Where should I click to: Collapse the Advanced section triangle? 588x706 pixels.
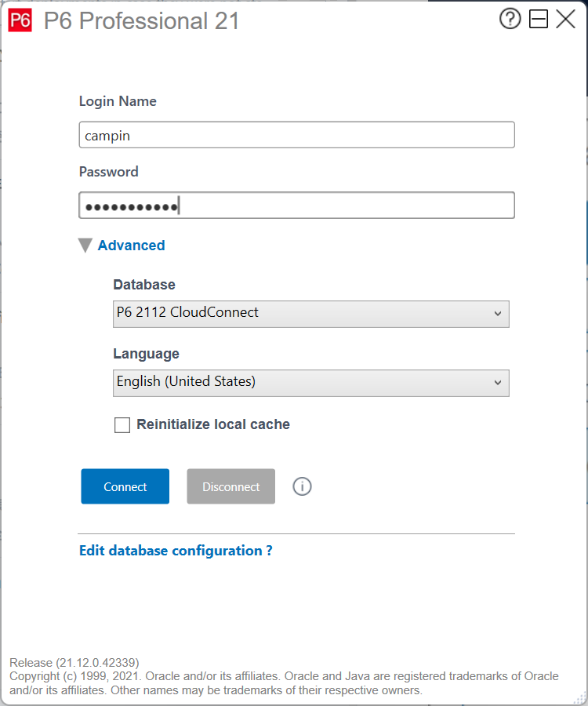(85, 246)
